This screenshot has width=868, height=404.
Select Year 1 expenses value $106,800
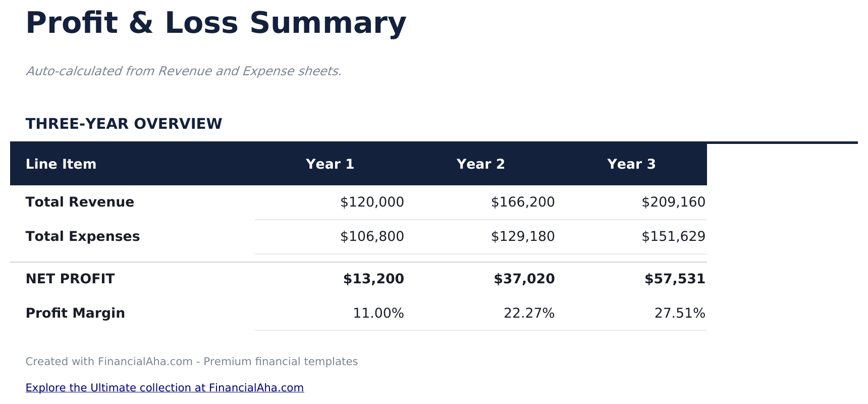[x=372, y=236]
